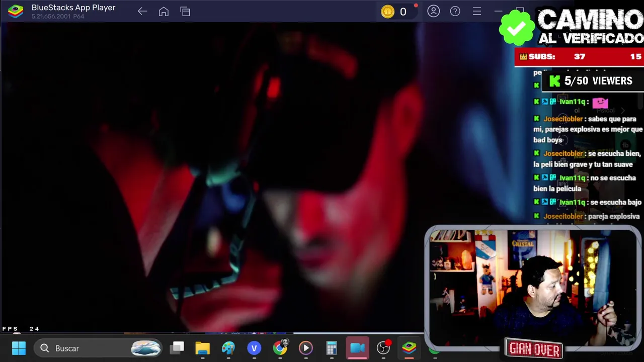Click the BlueStacks App Player title text

tap(73, 8)
